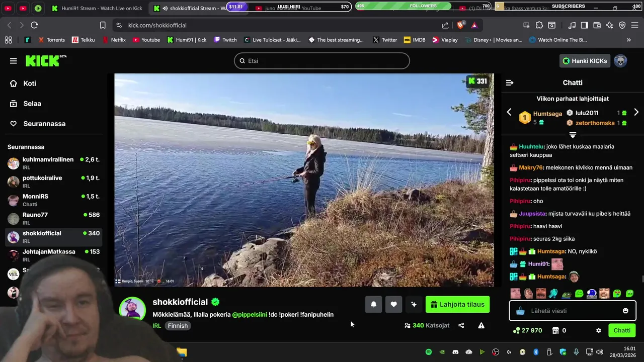The width and height of the screenshot is (644, 362).
Task: Click the Lähetä viesti chat input
Action: (573, 311)
